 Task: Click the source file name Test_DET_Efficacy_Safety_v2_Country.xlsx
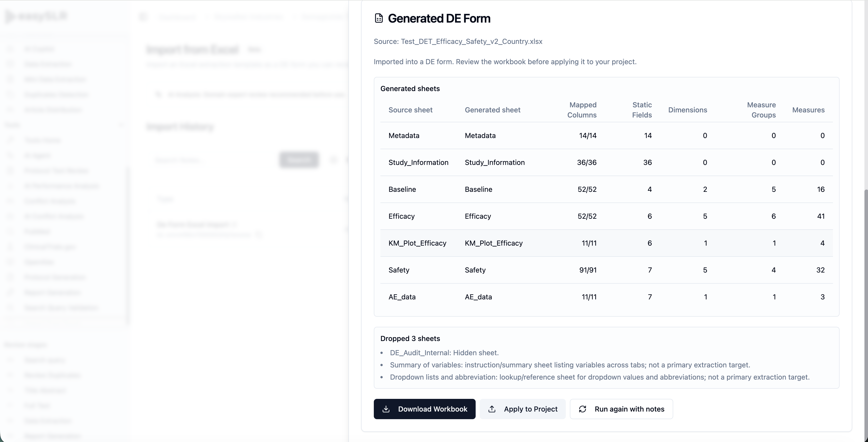[471, 41]
